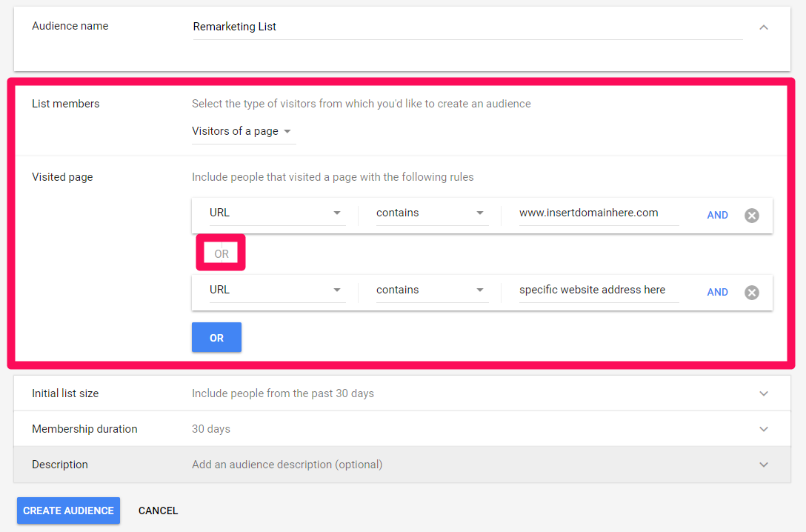Click the grey OR separator between rules
The image size is (806, 532).
[x=221, y=253]
